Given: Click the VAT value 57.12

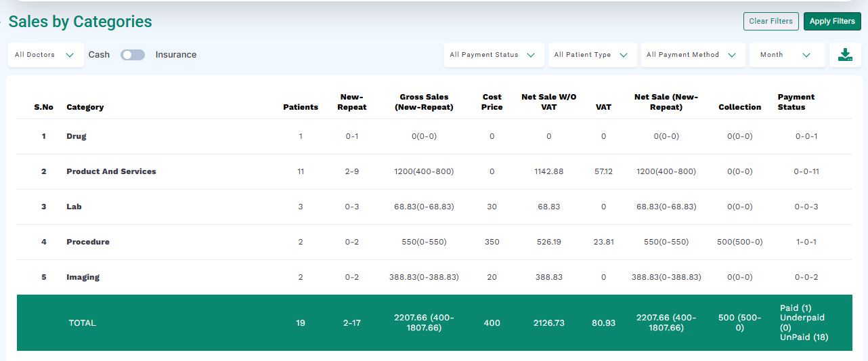Looking at the screenshot, I should [x=603, y=171].
